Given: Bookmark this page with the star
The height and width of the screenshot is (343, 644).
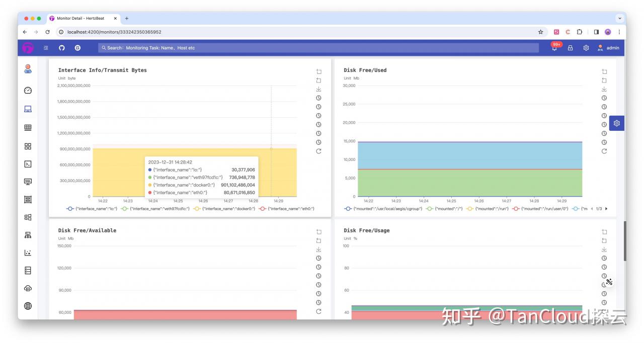Looking at the screenshot, I should pos(541,32).
